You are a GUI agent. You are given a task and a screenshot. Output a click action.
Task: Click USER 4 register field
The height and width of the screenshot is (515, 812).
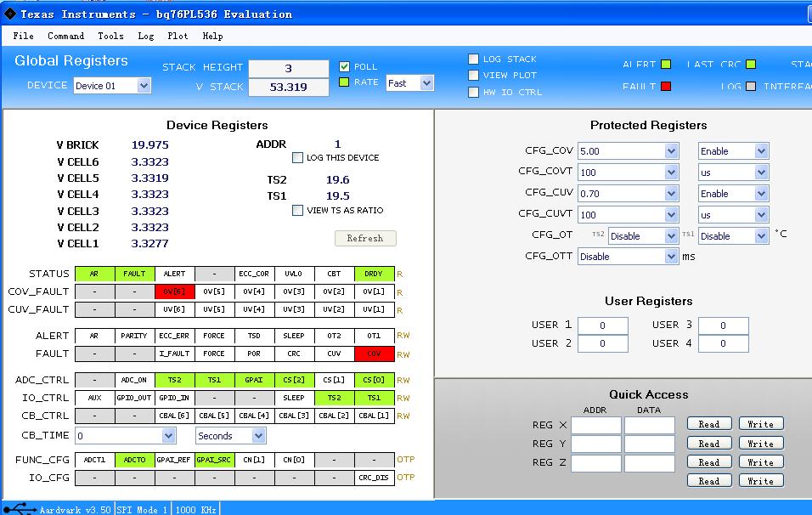tap(724, 343)
